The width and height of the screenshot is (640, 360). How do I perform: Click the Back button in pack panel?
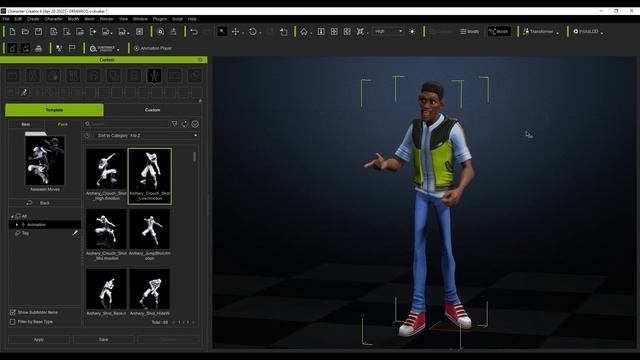[x=44, y=203]
